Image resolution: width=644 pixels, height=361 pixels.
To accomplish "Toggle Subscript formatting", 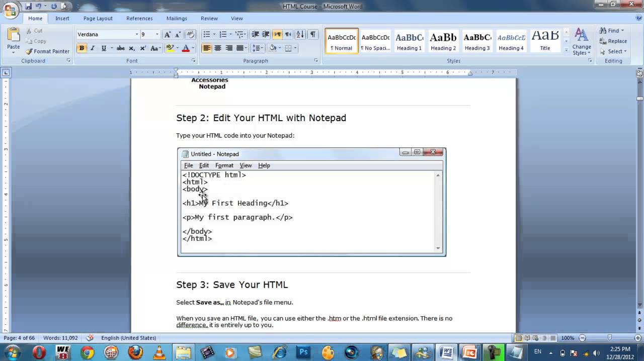I will point(132,48).
